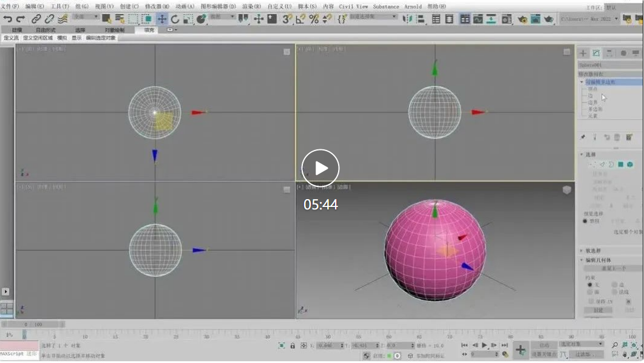The width and height of the screenshot is (644, 363).
Task: Switch to the 自由形式 ribbon tab
Action: (46, 30)
